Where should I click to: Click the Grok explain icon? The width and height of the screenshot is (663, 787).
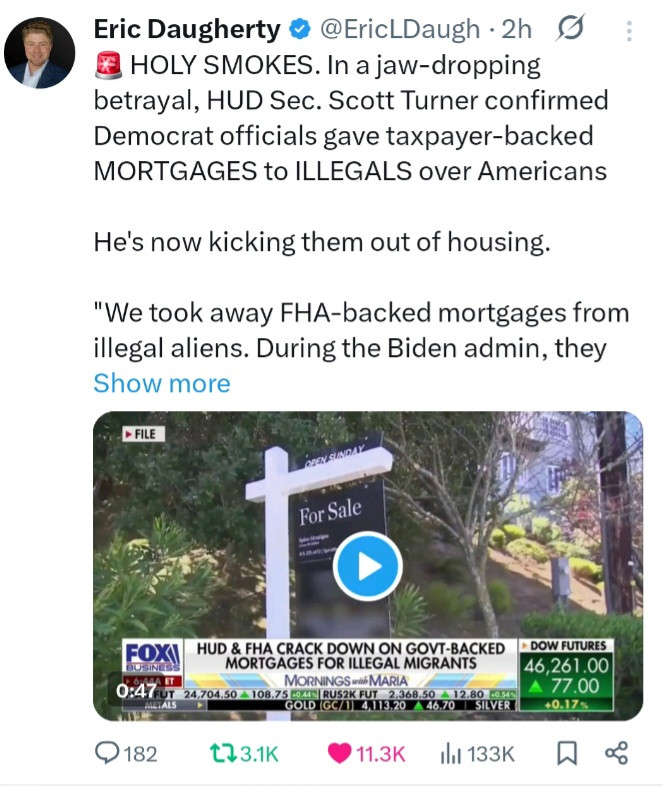click(570, 28)
